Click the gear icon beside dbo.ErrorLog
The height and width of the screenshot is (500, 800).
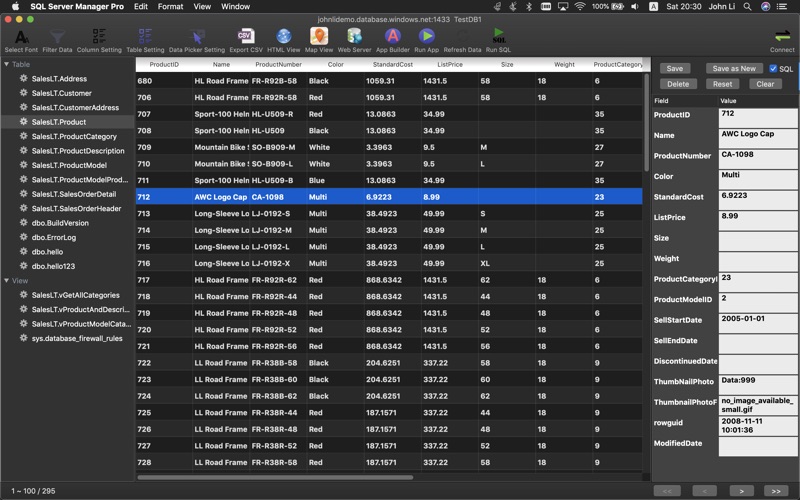coord(23,237)
